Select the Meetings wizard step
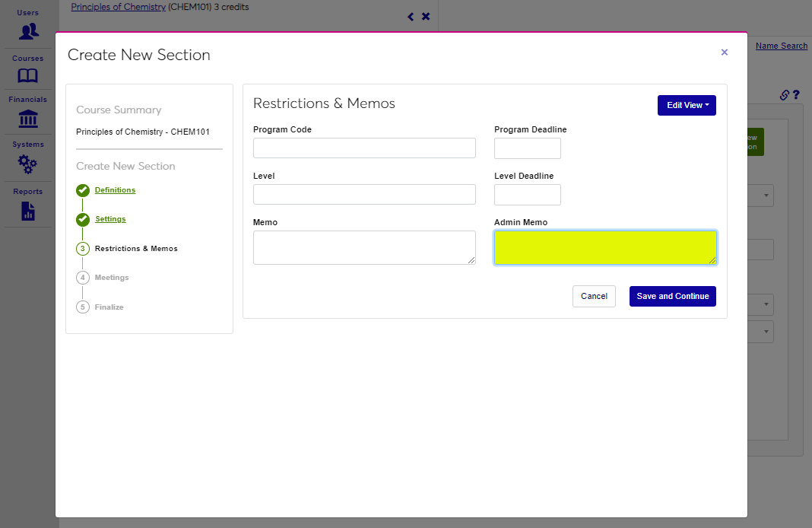Image resolution: width=812 pixels, height=528 pixels. tap(111, 278)
